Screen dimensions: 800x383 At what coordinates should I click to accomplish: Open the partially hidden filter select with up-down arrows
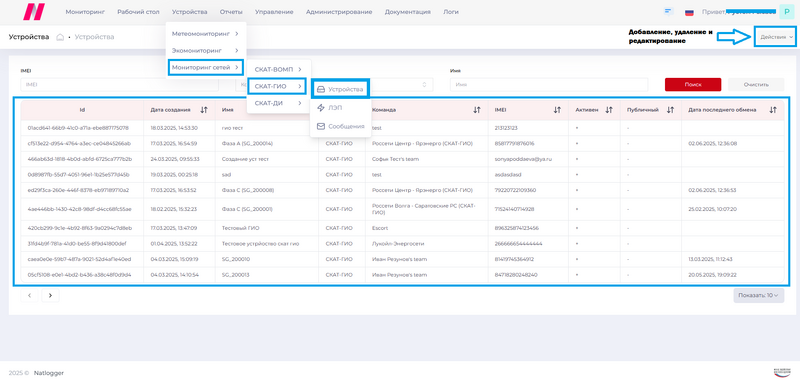click(x=424, y=85)
